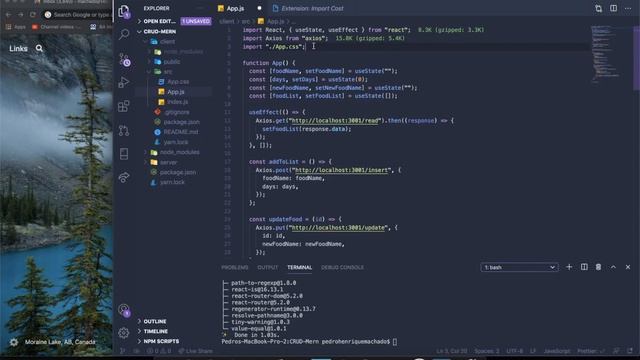Reload the page in the browser window
The width and height of the screenshot is (640, 360).
click(x=33, y=15)
